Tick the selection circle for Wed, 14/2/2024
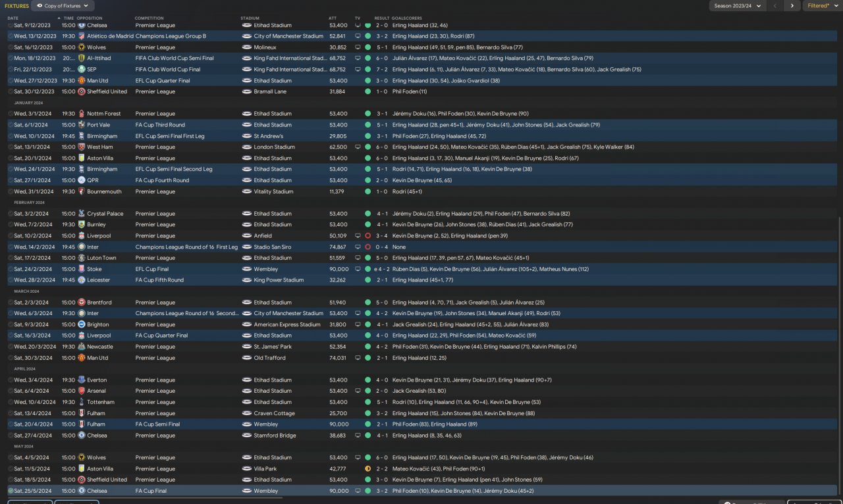The image size is (843, 504). pos(11,247)
